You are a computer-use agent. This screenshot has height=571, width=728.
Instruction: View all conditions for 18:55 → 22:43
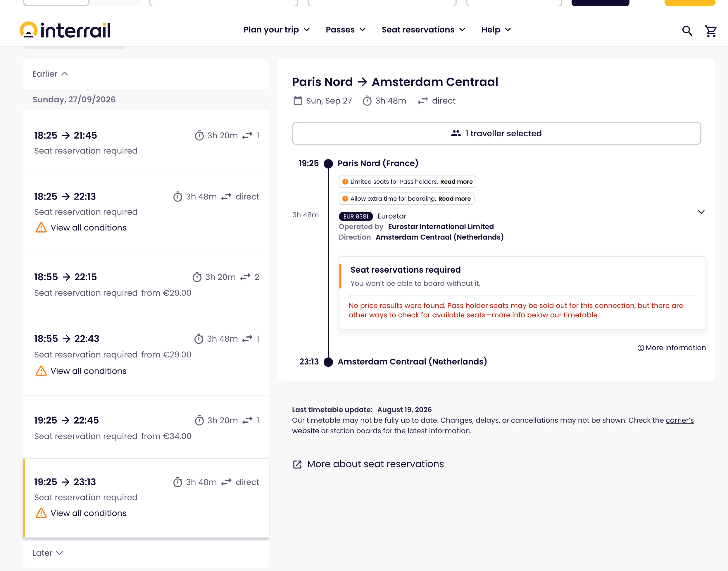point(89,371)
